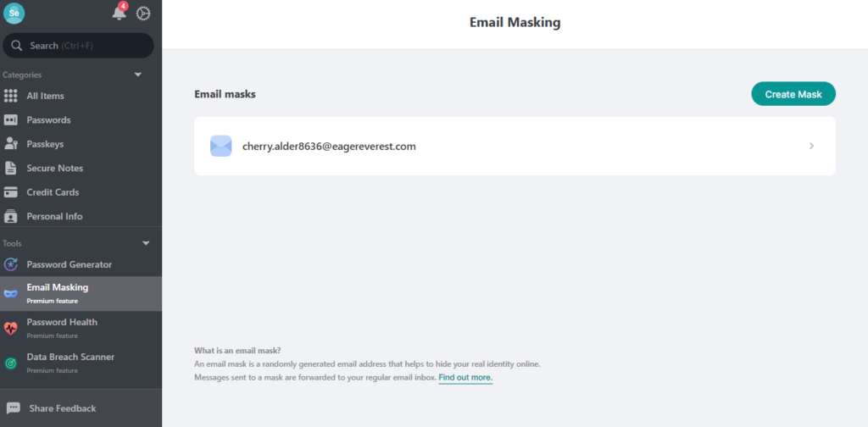The image size is (868, 427).
Task: Click the Create Mask button
Action: (x=793, y=94)
